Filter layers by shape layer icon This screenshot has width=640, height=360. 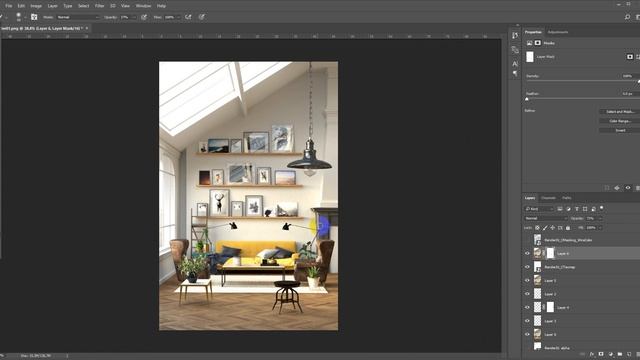tap(585, 209)
